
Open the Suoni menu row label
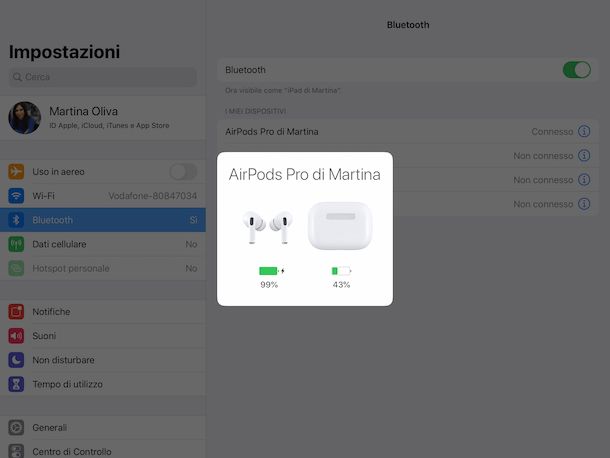click(44, 336)
